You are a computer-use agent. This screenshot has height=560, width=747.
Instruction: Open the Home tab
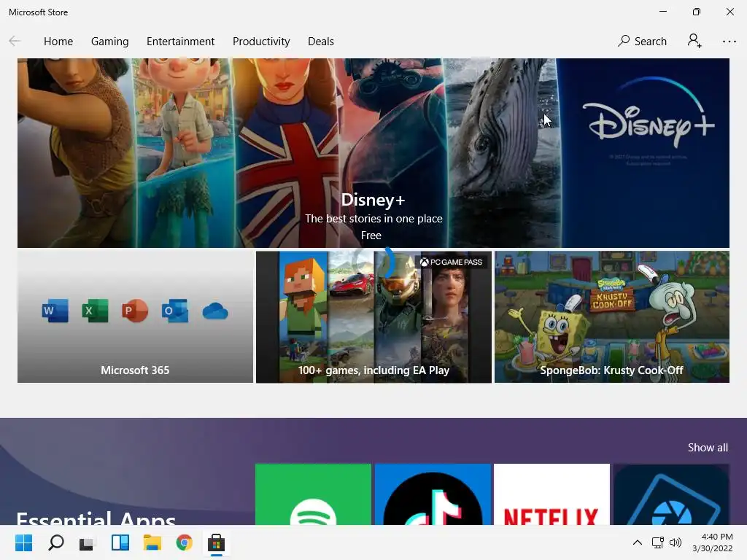[x=58, y=42]
